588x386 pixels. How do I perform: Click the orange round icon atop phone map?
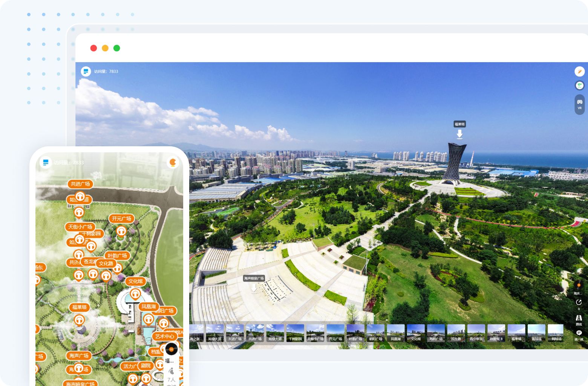(x=173, y=162)
